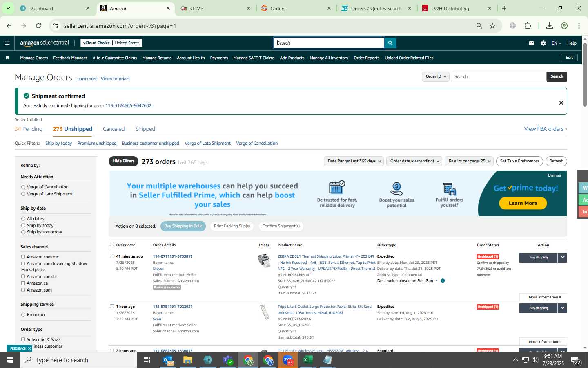Click the Refresh orders button

click(x=556, y=161)
